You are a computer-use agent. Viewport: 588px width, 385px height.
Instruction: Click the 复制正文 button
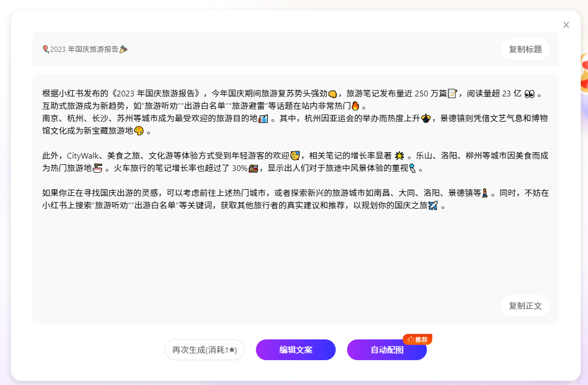coord(525,306)
